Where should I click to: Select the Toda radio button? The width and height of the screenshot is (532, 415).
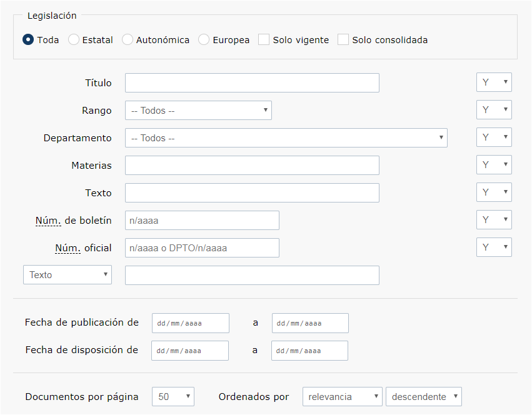[x=28, y=40]
